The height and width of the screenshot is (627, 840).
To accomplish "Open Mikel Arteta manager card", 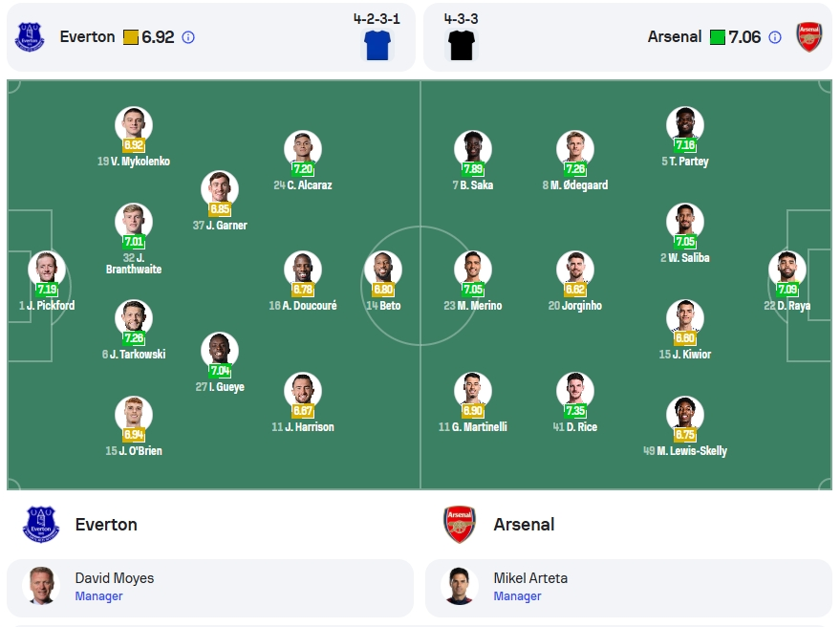I will (629, 588).
